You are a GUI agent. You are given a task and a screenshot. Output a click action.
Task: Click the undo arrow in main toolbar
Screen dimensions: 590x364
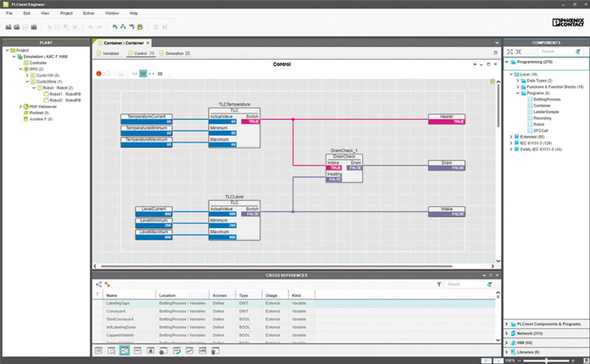pos(90,27)
